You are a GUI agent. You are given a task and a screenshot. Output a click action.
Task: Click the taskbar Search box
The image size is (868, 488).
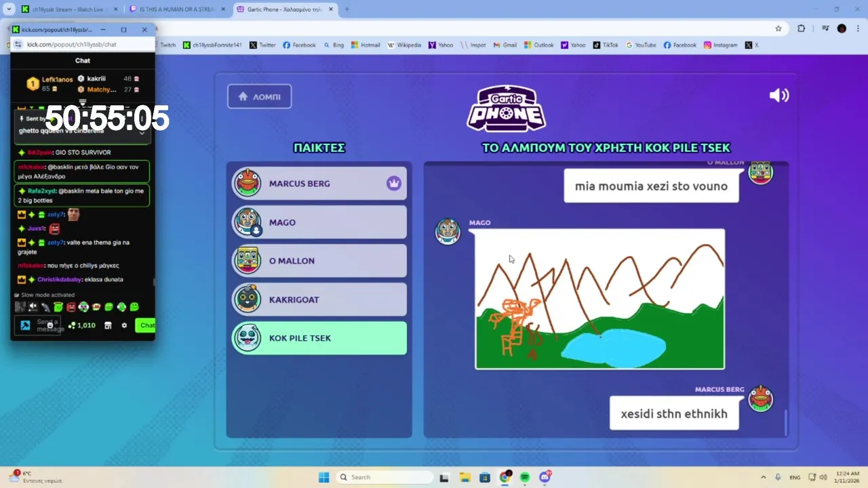384,477
